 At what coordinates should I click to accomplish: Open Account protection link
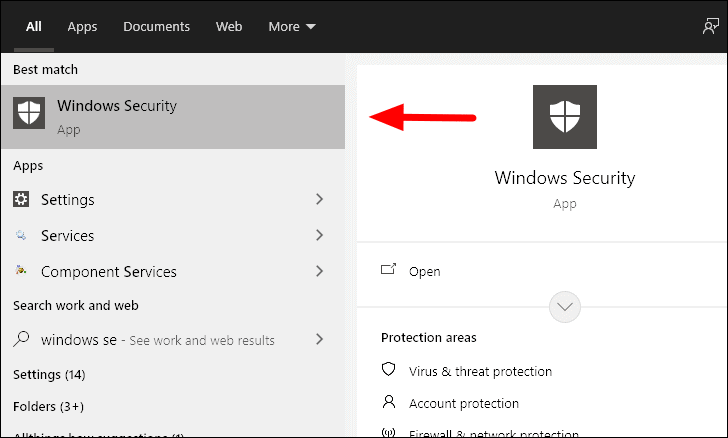464,403
